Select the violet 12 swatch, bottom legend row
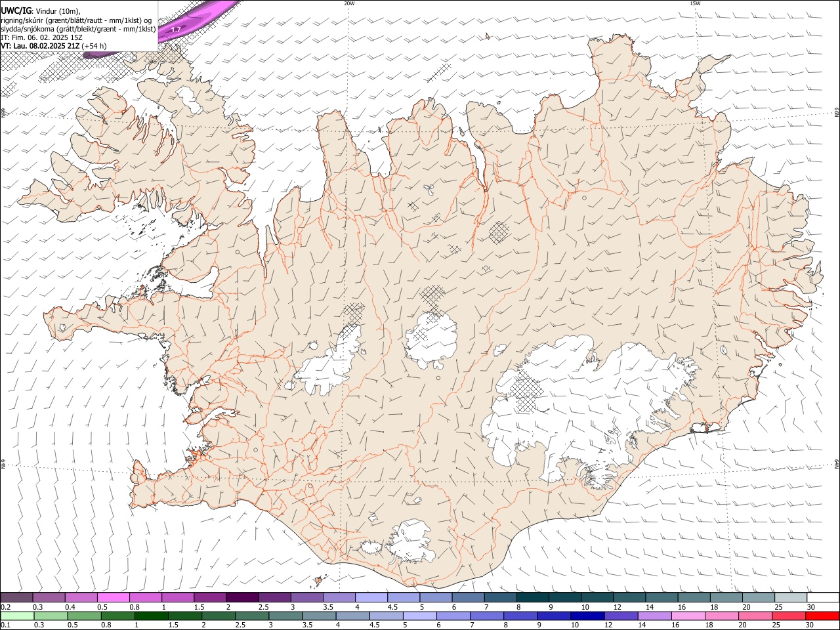The height and width of the screenshot is (630, 840). (x=621, y=616)
